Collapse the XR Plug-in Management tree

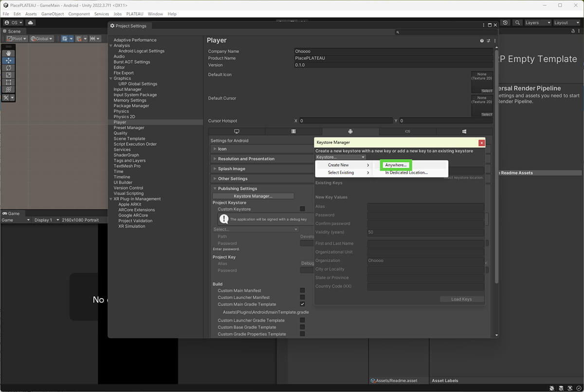pos(111,199)
